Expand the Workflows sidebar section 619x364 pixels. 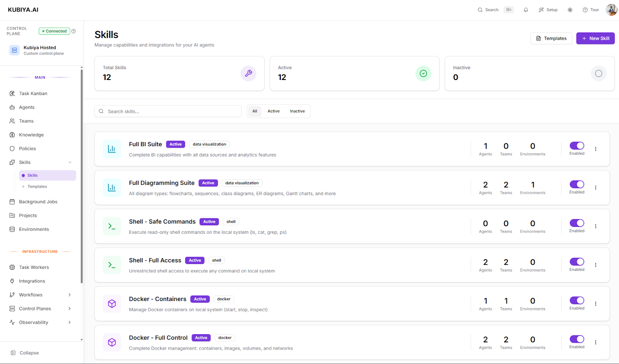(70, 294)
